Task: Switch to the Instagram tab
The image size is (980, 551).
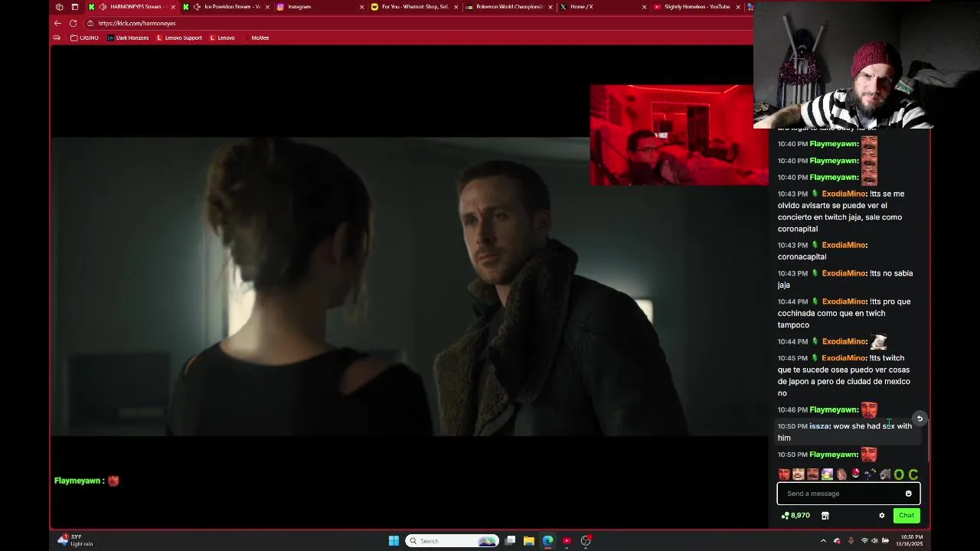Action: [x=319, y=7]
